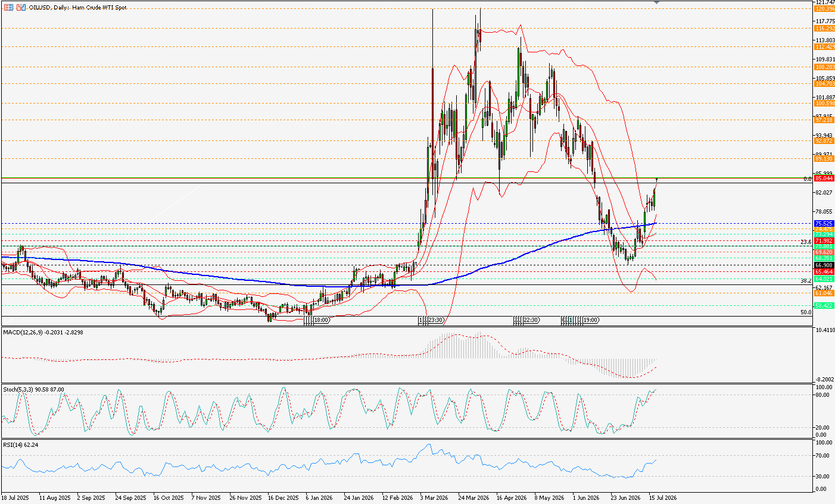The image size is (835, 504).
Task: Click the 18 Jul 2025 date label
Action: tap(15, 497)
